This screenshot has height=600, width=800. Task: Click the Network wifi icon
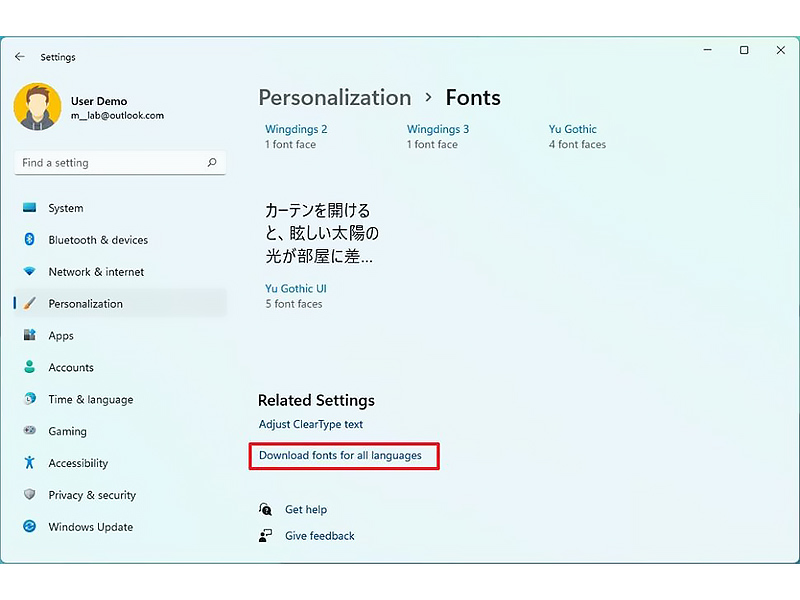pyautogui.click(x=30, y=271)
